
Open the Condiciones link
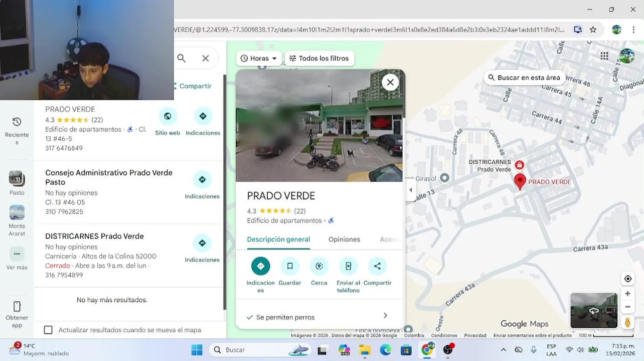click(444, 335)
